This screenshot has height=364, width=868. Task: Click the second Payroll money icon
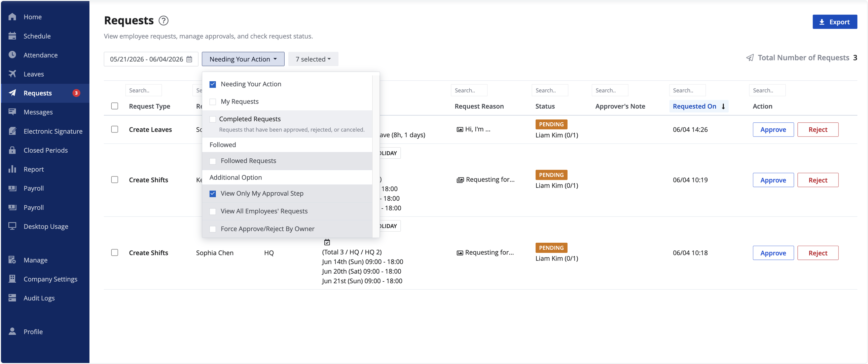(x=12, y=207)
